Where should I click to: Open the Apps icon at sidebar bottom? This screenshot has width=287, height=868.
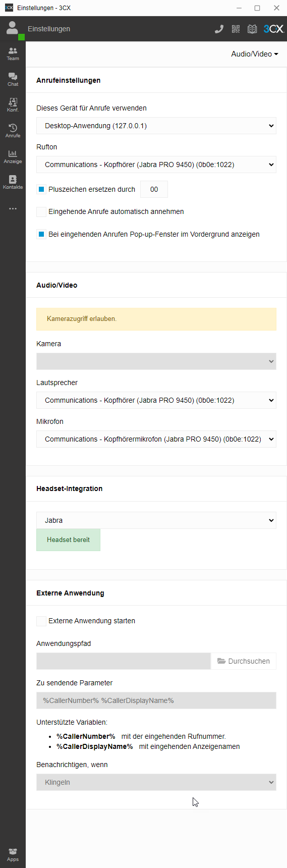(x=13, y=854)
